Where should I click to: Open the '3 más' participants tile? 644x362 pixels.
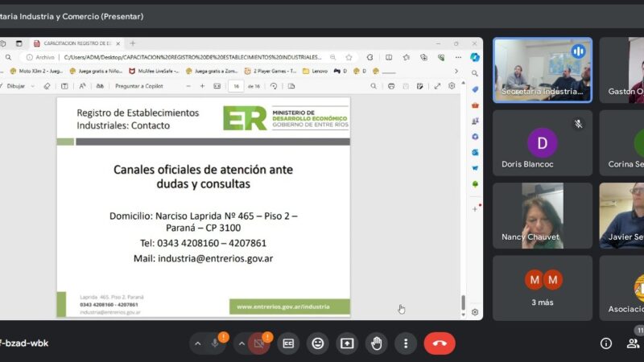(543, 288)
